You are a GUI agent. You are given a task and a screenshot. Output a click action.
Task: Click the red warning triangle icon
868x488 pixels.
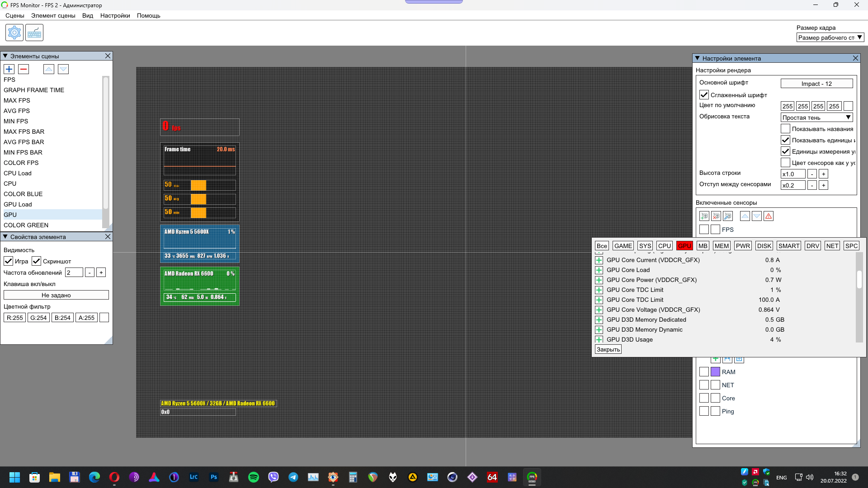click(x=769, y=216)
